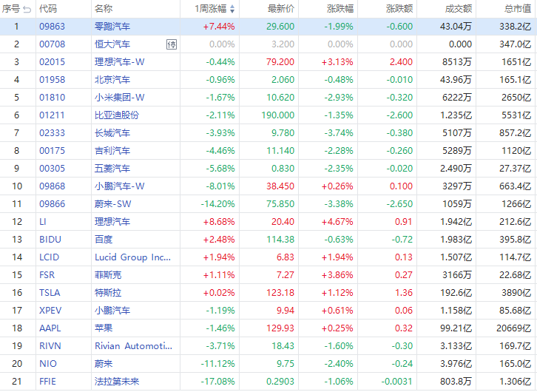
Task: Open 百度 stock name
Action: point(104,240)
